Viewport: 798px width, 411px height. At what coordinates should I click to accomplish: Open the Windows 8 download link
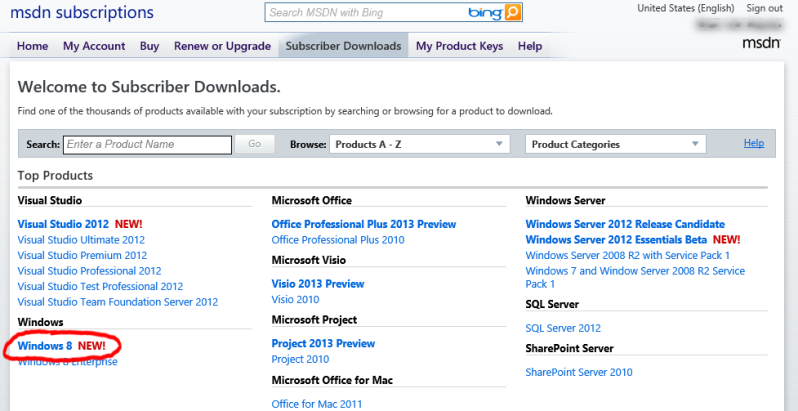point(45,345)
